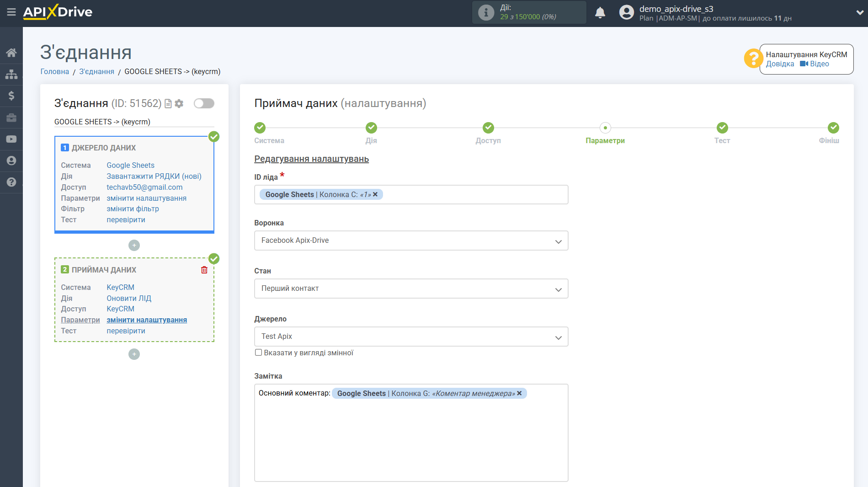Click the actions info icon

coord(486,12)
